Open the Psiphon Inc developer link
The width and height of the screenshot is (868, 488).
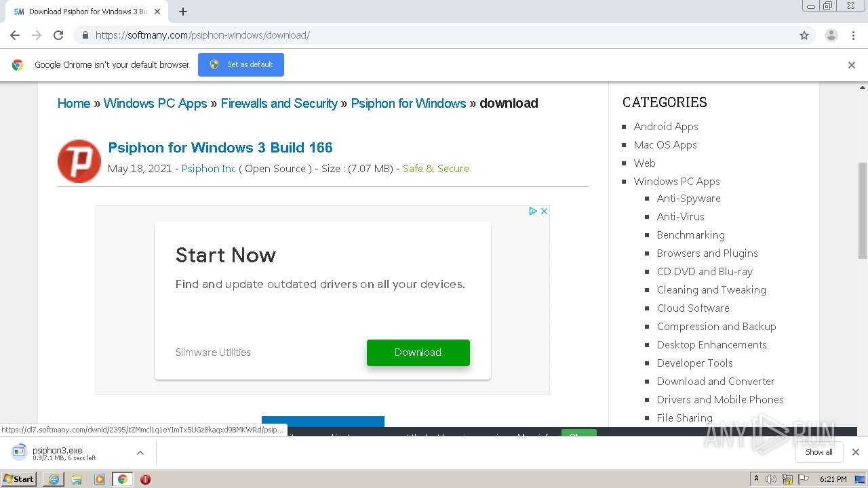pyautogui.click(x=209, y=169)
